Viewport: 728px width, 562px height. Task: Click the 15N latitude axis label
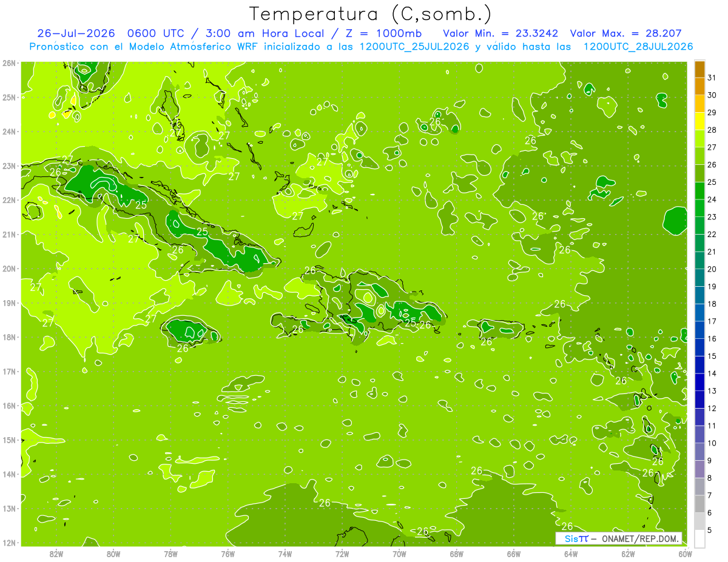point(9,440)
